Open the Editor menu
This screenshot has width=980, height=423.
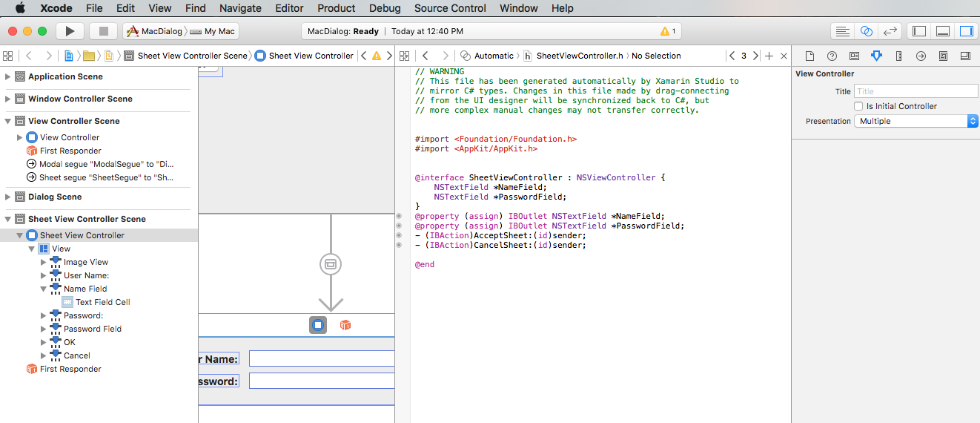click(289, 8)
